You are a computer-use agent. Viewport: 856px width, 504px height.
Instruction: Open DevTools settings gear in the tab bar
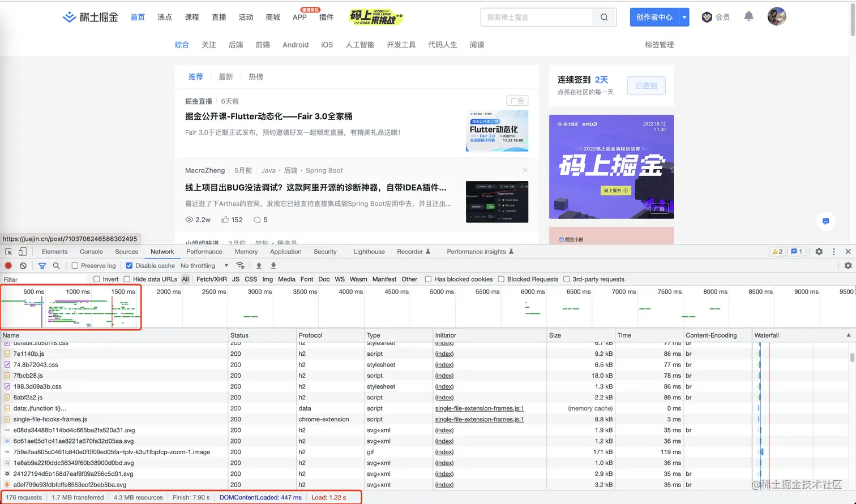819,252
